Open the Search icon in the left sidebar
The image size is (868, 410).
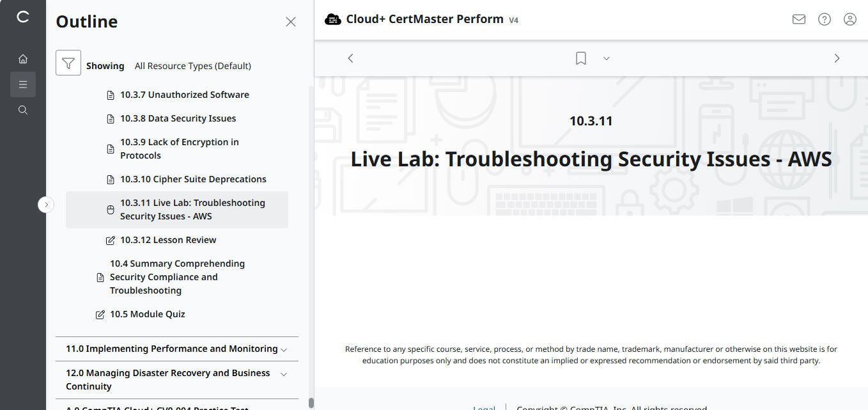[23, 109]
